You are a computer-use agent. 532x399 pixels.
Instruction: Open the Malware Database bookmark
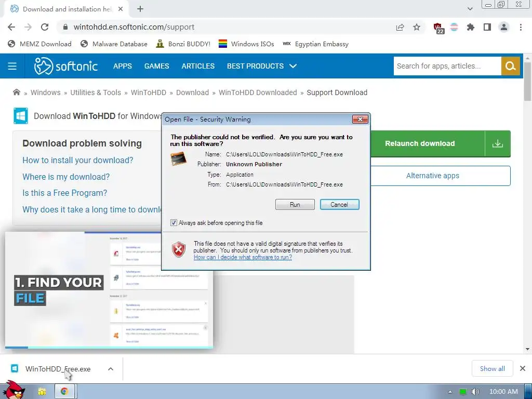point(114,44)
